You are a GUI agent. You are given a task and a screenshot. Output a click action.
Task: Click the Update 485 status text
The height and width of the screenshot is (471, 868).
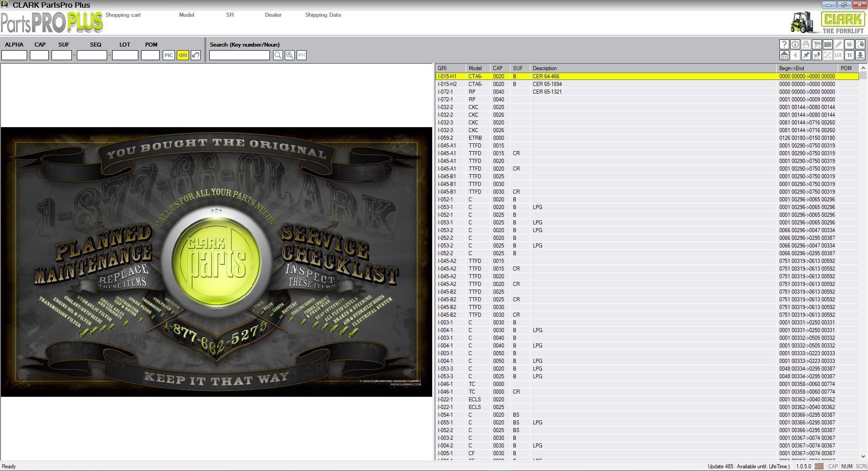pos(720,466)
